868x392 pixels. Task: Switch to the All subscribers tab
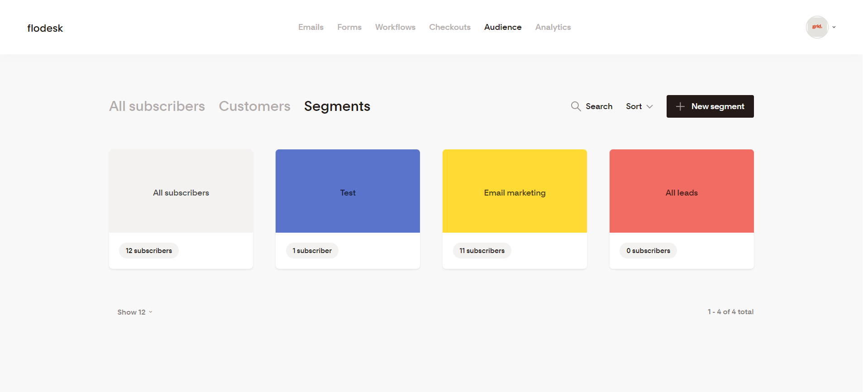click(157, 106)
